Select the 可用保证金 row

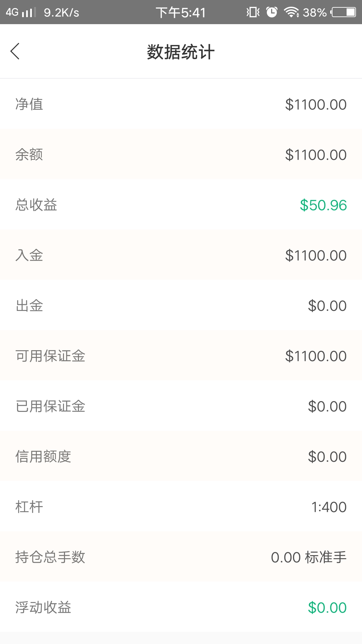[181, 356]
